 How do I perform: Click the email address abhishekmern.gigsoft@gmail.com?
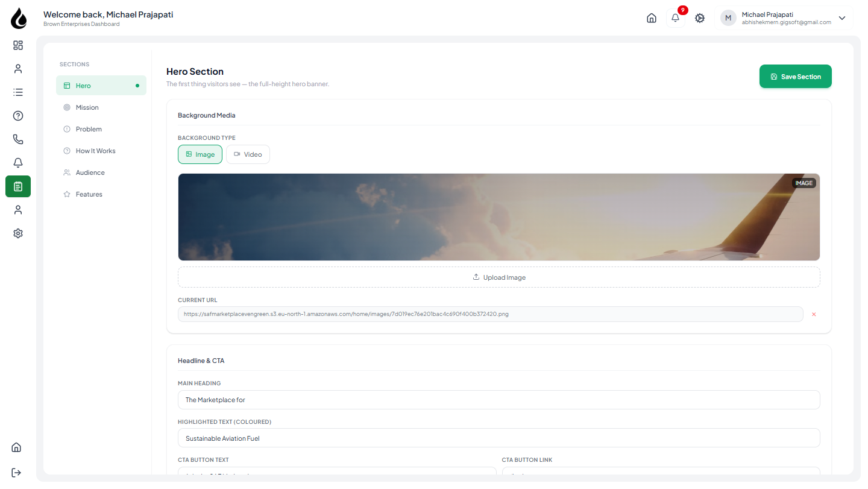point(787,22)
